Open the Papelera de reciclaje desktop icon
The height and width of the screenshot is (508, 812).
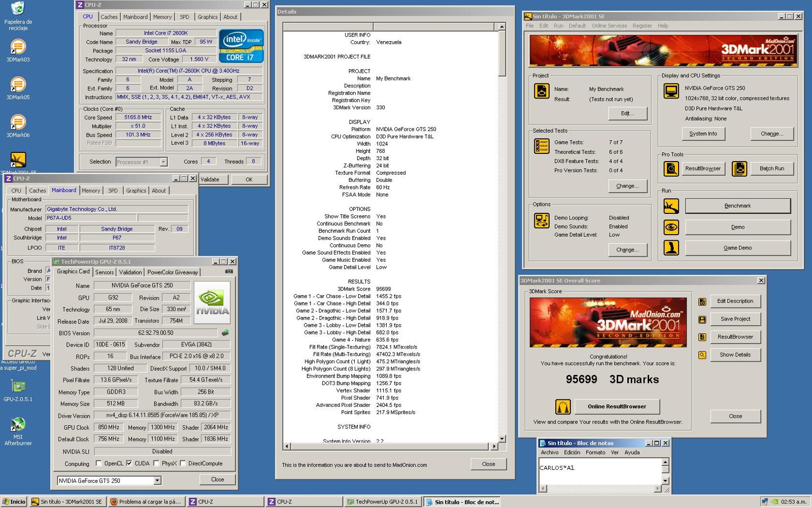[18, 16]
